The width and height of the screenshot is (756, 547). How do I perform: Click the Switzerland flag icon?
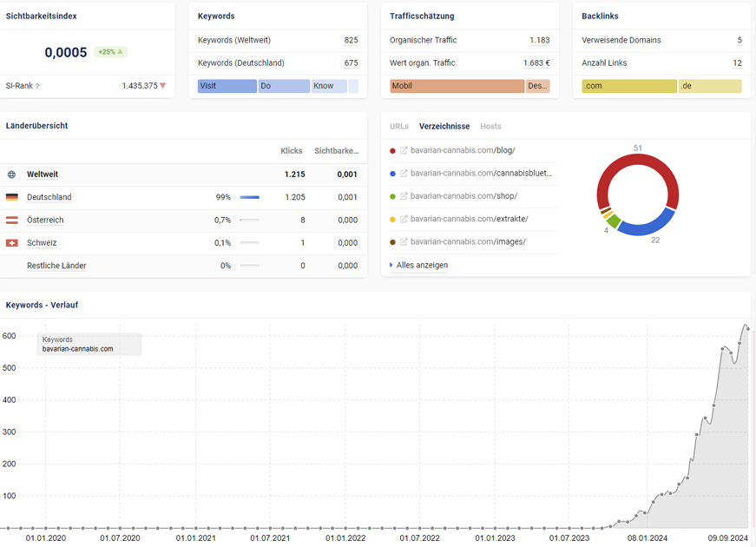tap(12, 243)
